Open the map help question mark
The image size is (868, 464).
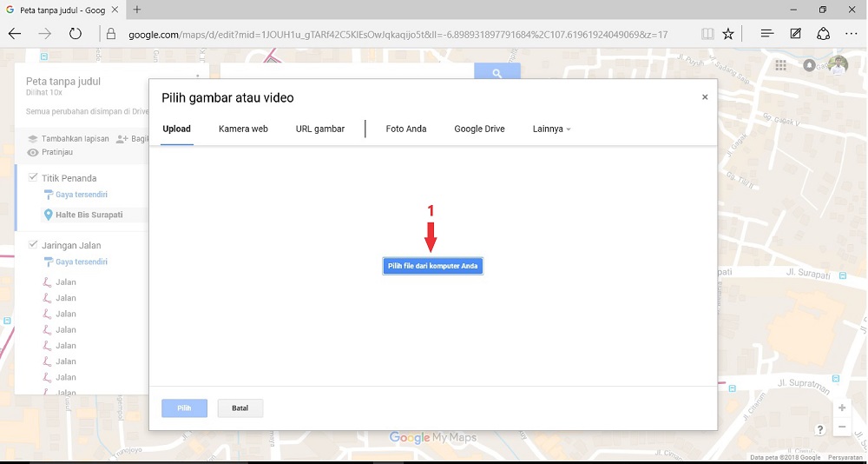click(x=820, y=429)
